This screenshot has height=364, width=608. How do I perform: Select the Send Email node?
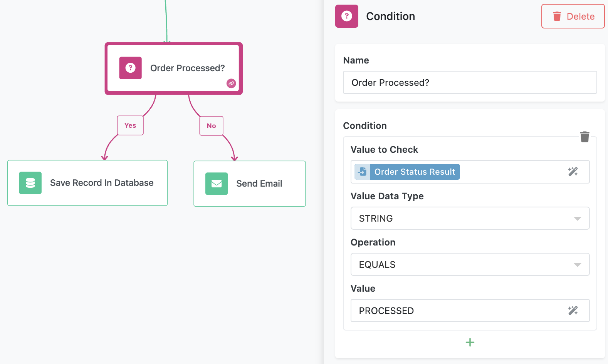[x=249, y=184]
